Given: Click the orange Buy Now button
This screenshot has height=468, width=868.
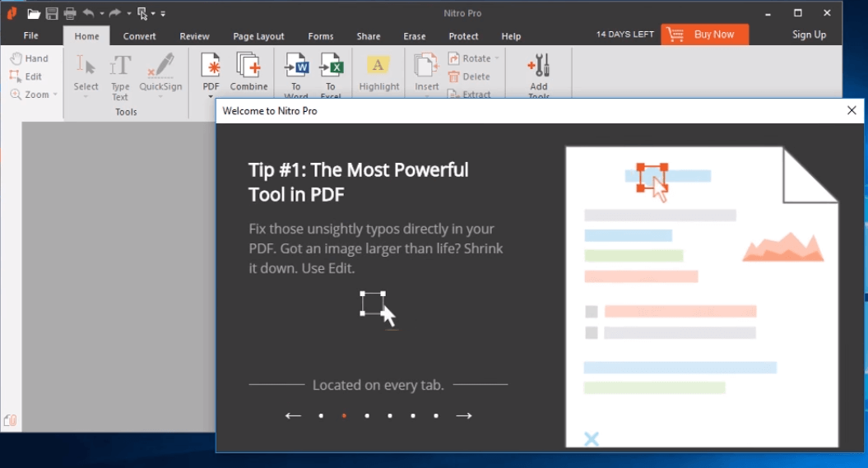Looking at the screenshot, I should (705, 35).
